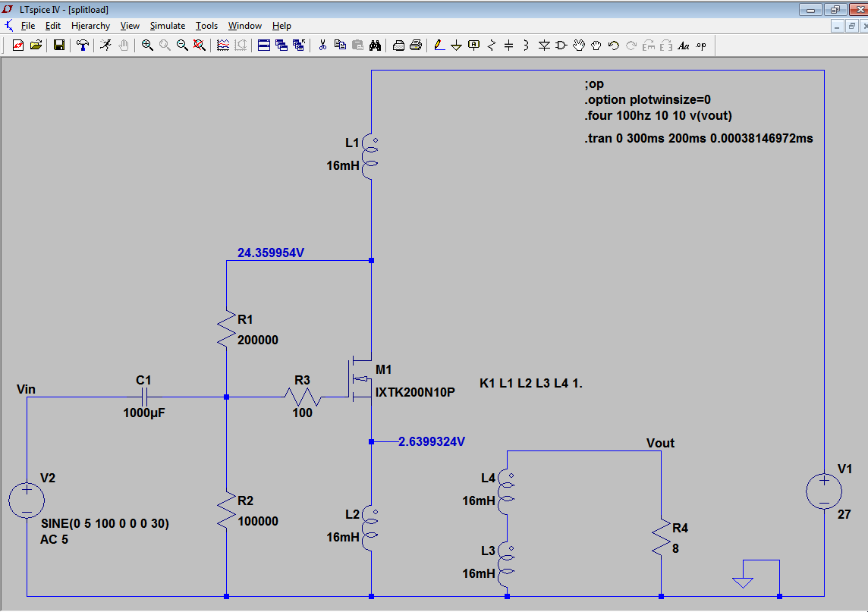This screenshot has height=612, width=868.
Task: Create a new schematic from toolbar
Action: (18, 46)
